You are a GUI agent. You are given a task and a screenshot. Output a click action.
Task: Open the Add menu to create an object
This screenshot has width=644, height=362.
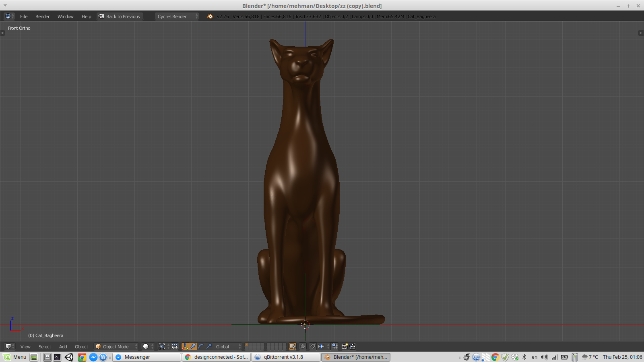tap(63, 346)
